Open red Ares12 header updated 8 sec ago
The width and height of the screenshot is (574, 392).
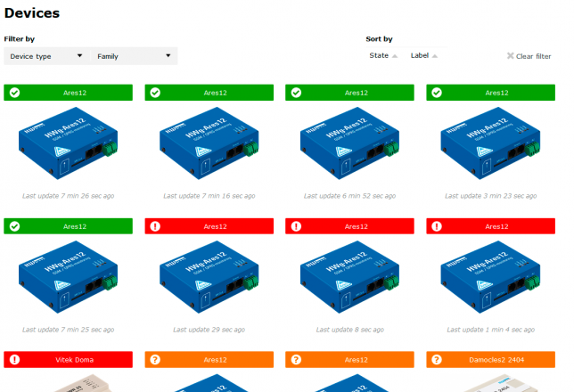tap(349, 226)
